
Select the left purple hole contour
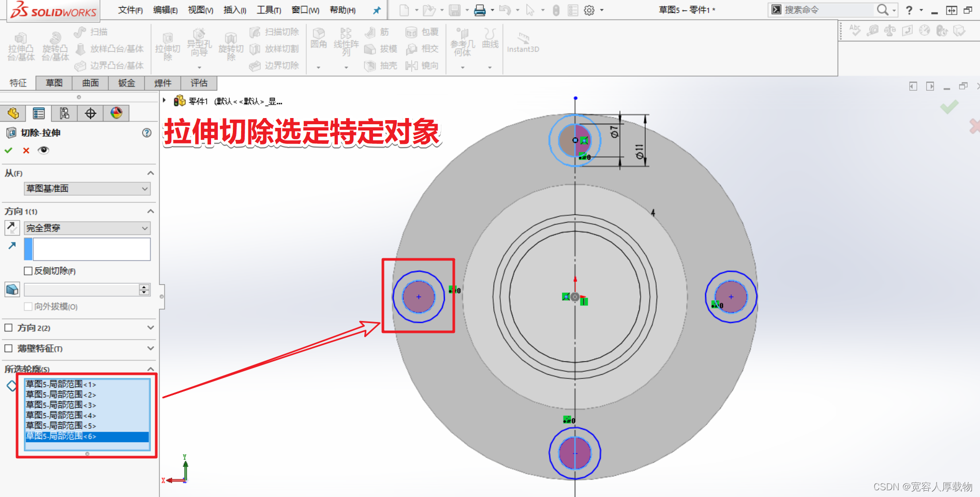pos(419,297)
